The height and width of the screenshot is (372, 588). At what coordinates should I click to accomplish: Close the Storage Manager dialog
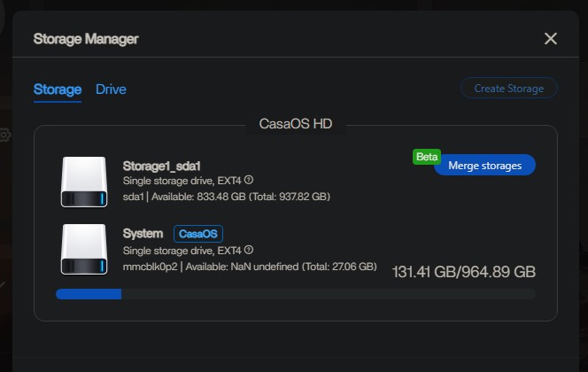click(x=551, y=38)
